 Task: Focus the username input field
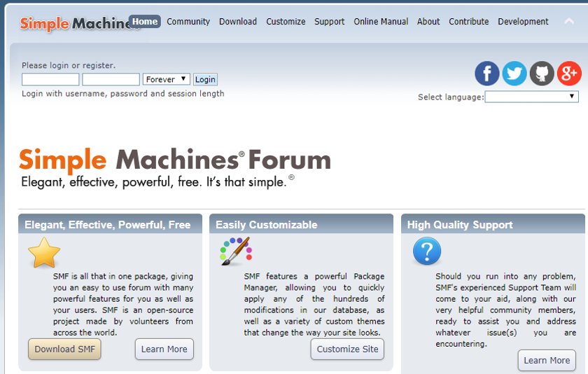(50, 79)
